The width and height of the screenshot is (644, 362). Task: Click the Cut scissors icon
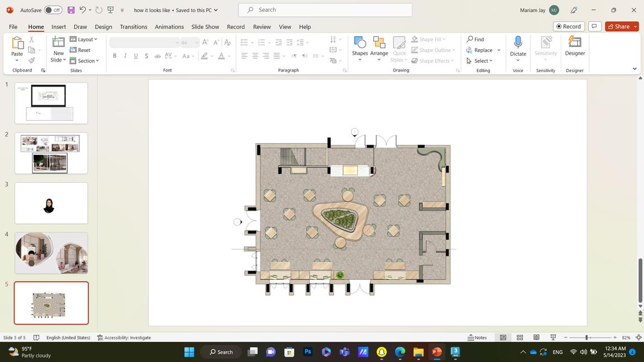click(32, 40)
